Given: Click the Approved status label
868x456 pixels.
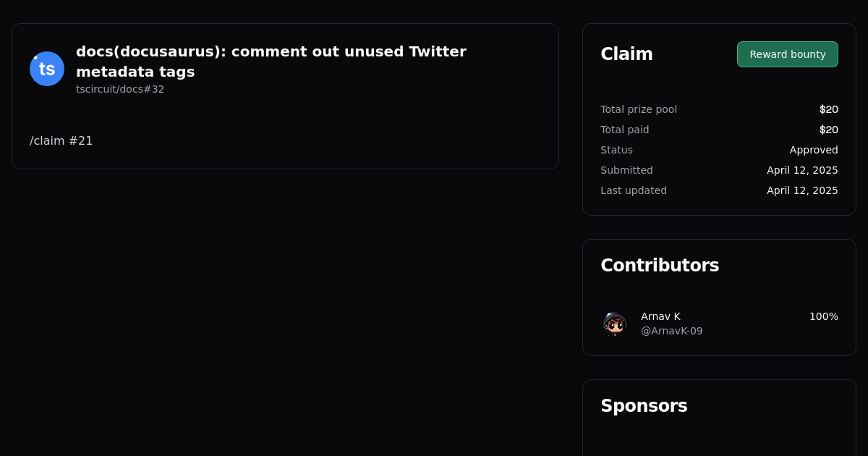Looking at the screenshot, I should tap(814, 150).
